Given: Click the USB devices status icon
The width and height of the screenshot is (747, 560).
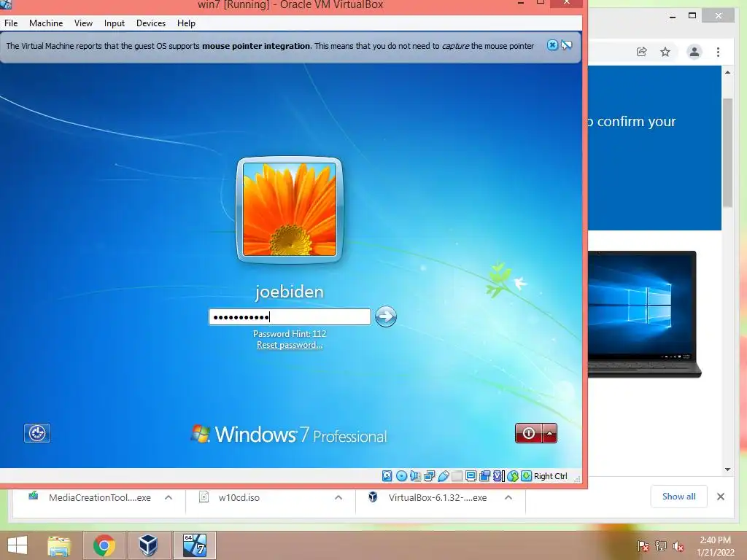Looking at the screenshot, I should pos(443,475).
